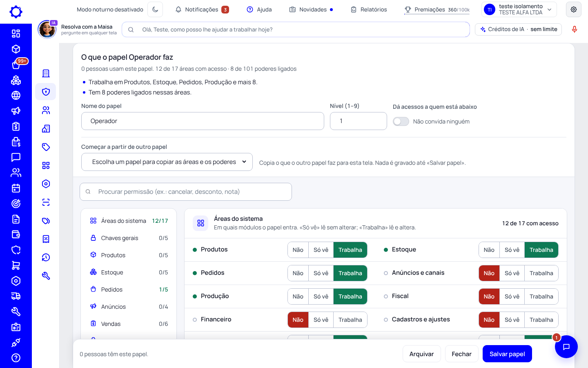Open the history clock icon in inner sidebar

point(46,257)
